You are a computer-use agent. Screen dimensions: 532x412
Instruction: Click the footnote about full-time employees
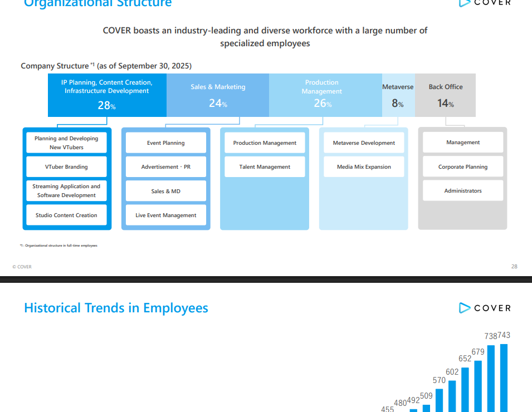58,246
